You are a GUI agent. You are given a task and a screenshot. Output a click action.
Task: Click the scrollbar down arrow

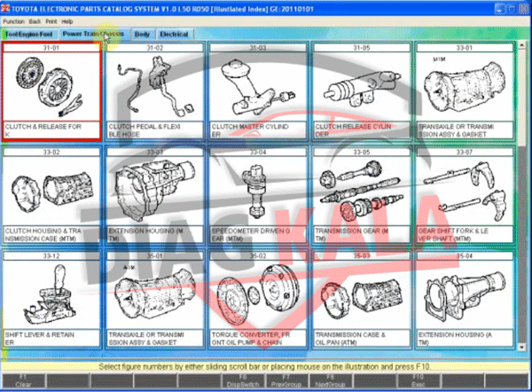click(x=521, y=347)
